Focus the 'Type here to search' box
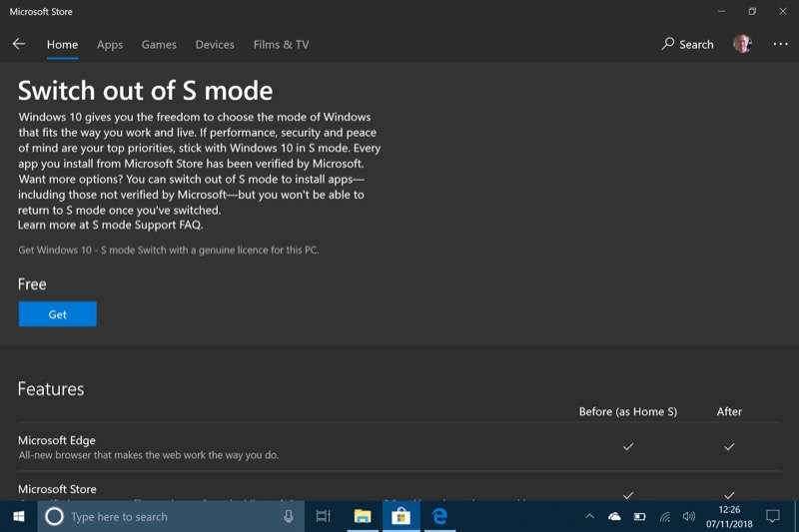Viewport: 799px width, 532px height. (171, 516)
